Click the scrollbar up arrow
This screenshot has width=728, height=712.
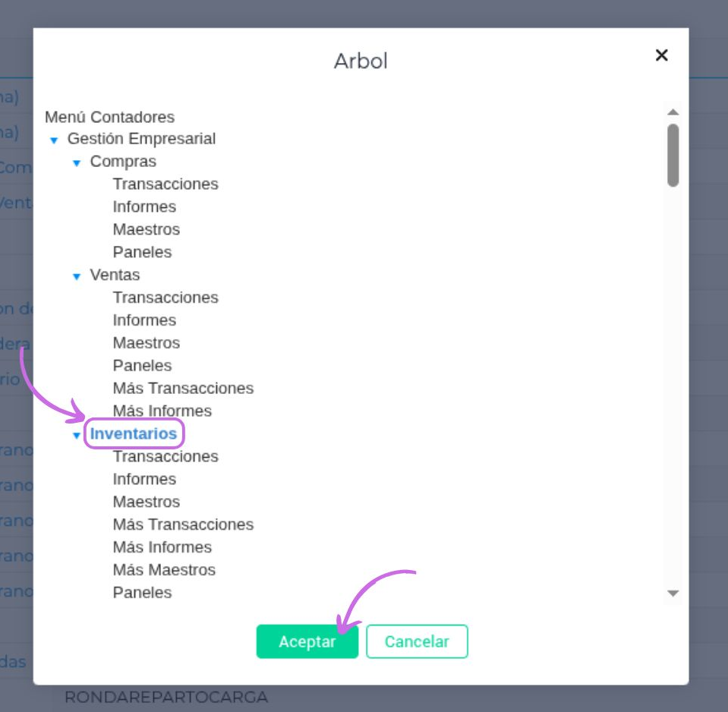click(673, 112)
